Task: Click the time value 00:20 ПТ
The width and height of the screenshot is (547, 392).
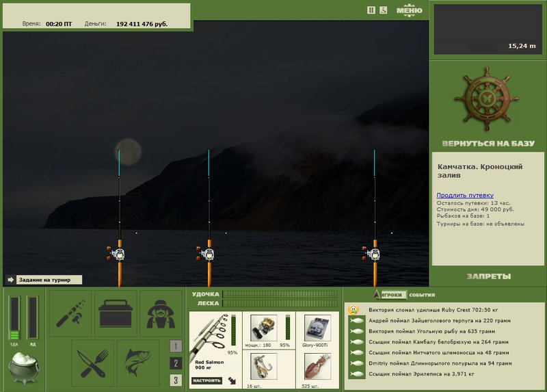Action: coord(59,24)
